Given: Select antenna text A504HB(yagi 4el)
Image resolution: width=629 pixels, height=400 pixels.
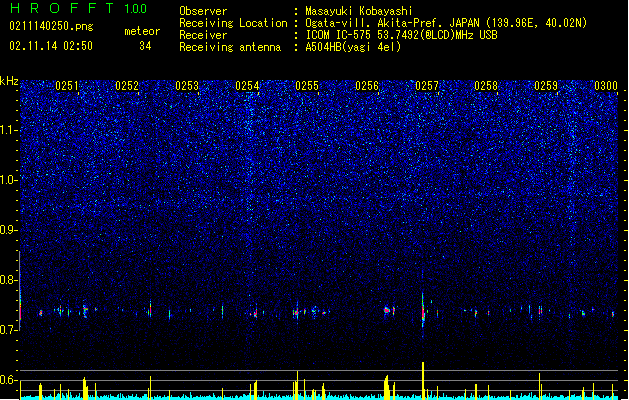Looking at the screenshot, I should (x=353, y=47).
